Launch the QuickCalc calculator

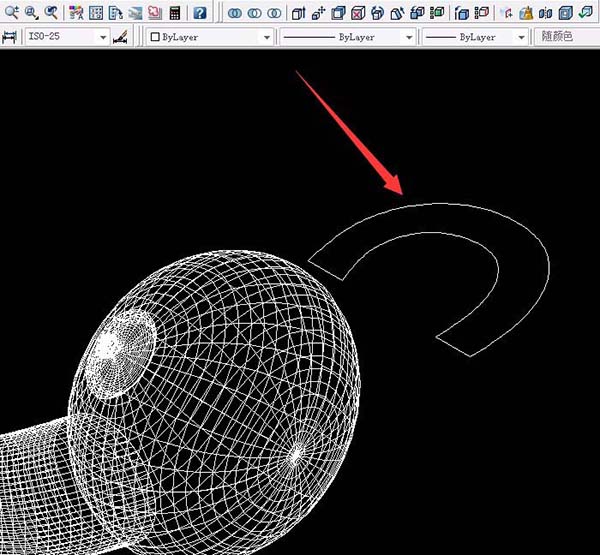(174, 13)
